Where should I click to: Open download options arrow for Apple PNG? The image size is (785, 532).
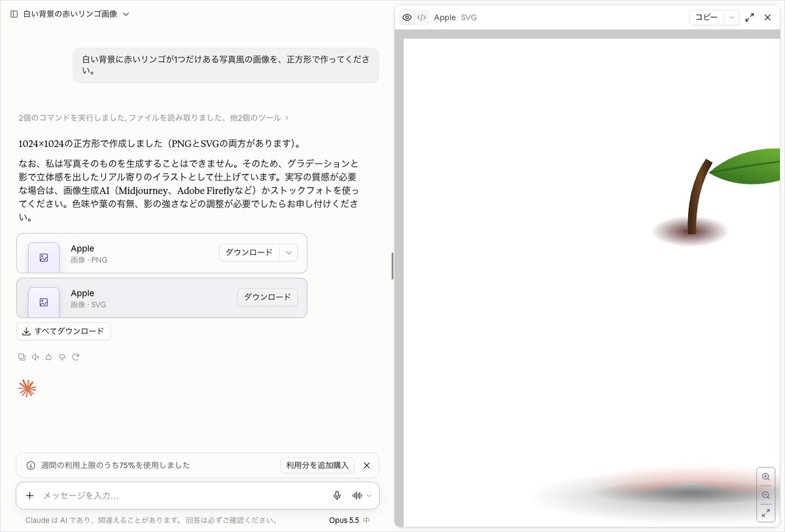288,252
